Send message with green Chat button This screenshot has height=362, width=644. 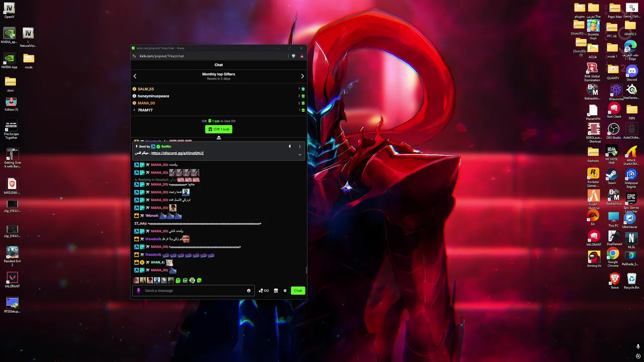tap(298, 291)
